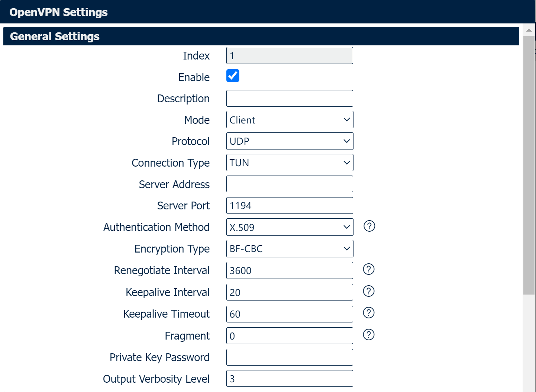Click help icon next to Renegotiate Interval
This screenshot has height=392, width=536.
[368, 269]
